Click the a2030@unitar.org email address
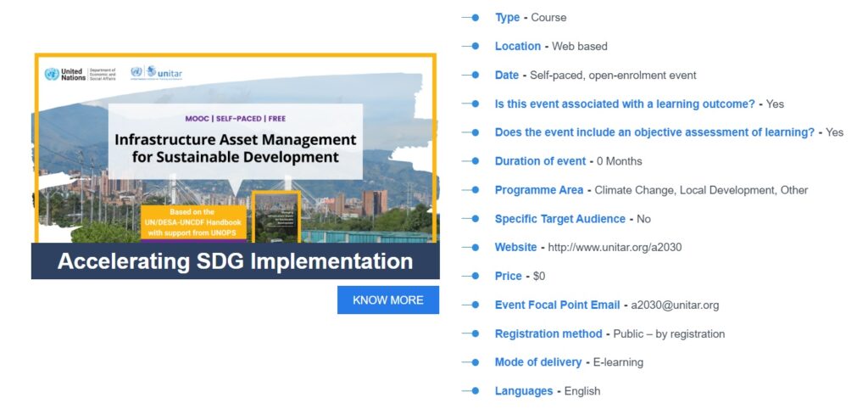The image size is (868, 409). 675,305
